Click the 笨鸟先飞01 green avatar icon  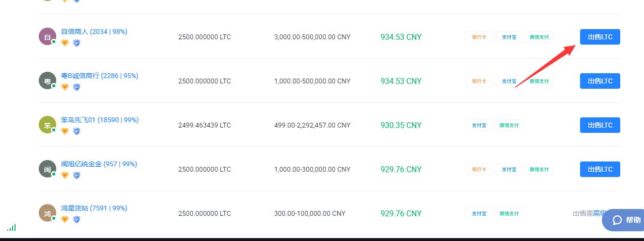pyautogui.click(x=47, y=125)
